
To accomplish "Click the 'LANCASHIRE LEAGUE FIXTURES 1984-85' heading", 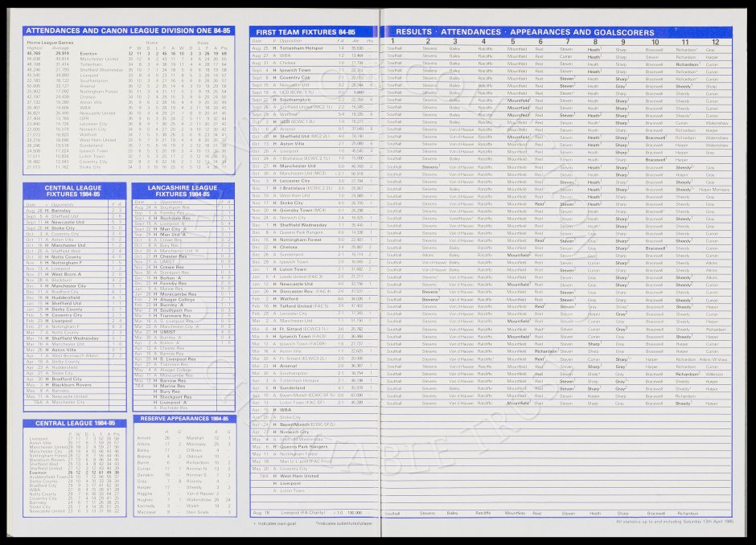I will (x=183, y=191).
